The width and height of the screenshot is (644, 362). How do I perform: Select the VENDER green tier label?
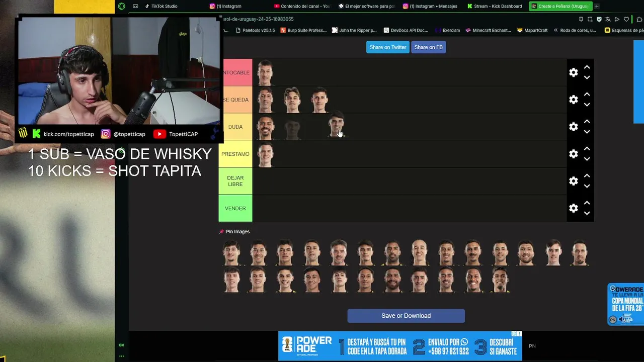coord(235,208)
